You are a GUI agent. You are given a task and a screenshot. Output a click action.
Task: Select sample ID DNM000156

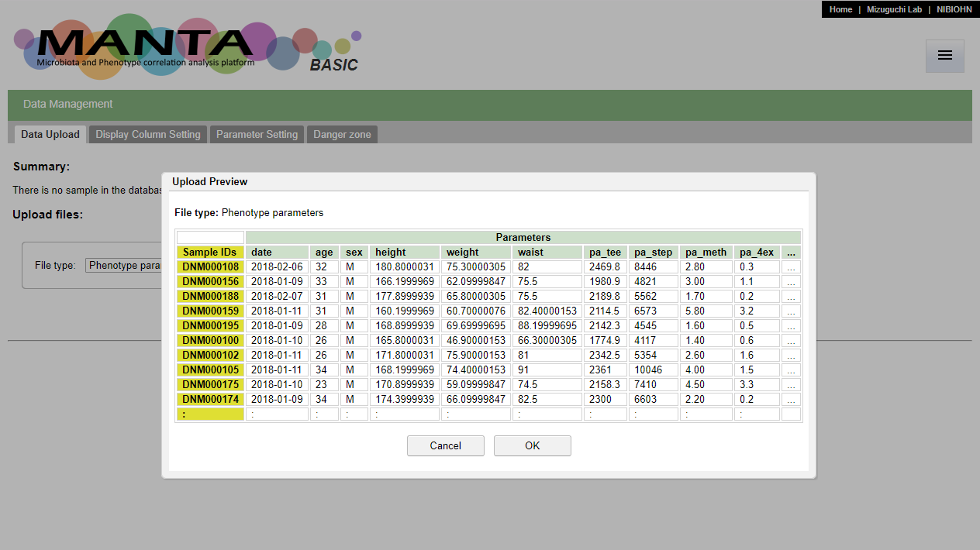coord(210,281)
